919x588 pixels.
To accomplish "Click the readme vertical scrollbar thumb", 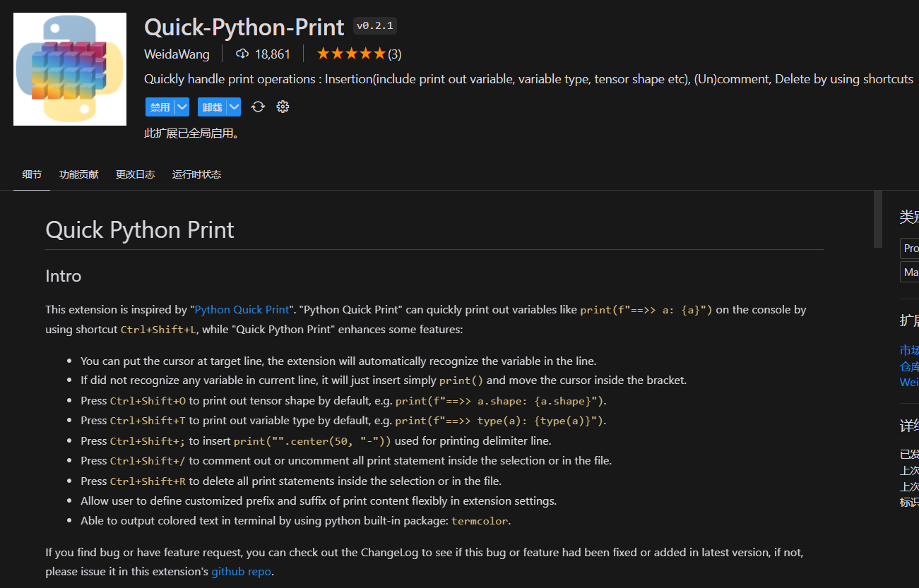I will (878, 219).
